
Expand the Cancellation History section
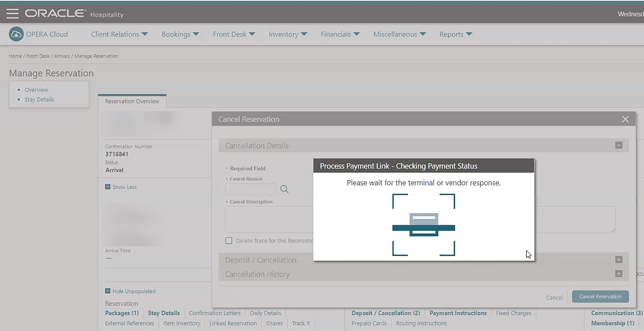tap(618, 274)
